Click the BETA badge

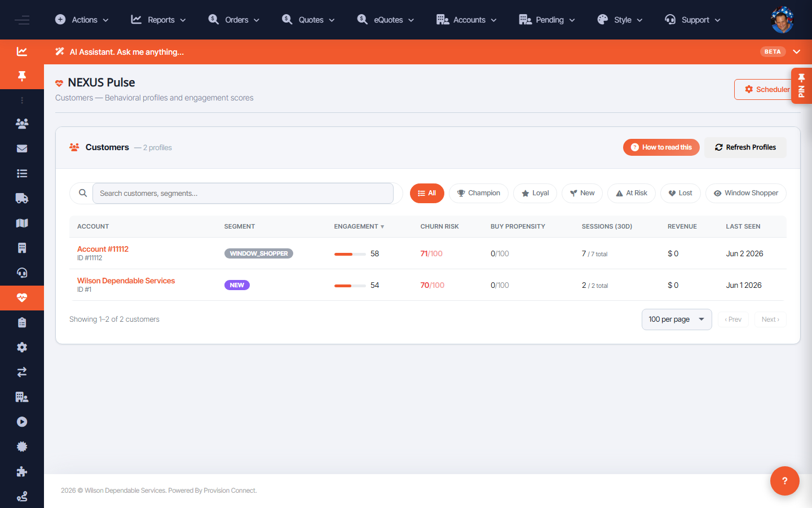pyautogui.click(x=773, y=51)
